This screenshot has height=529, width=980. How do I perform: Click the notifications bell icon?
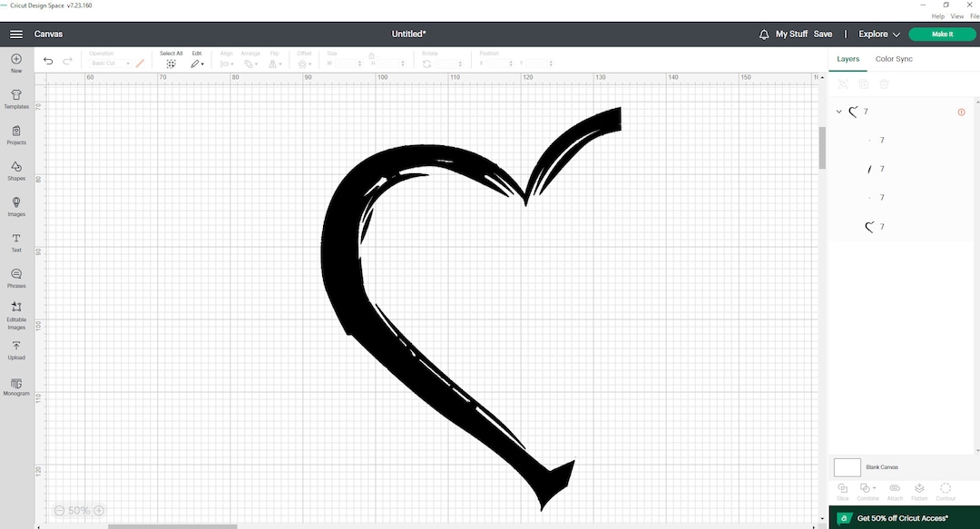[x=763, y=34]
